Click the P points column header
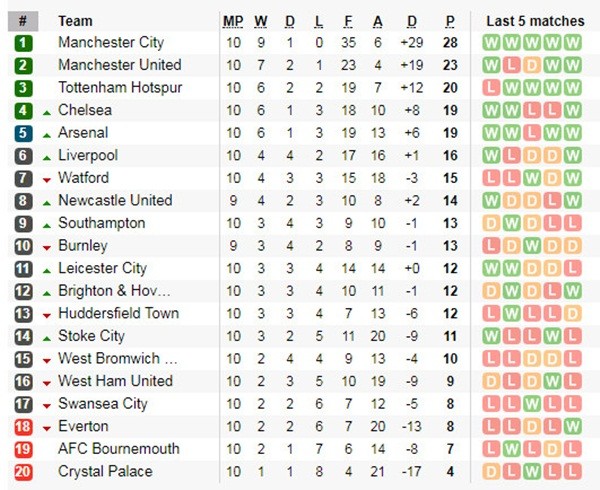 pos(450,21)
